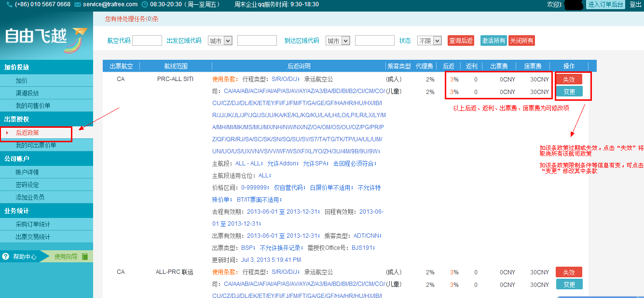The image size is (644, 298).
Task: Click the green book icon beside 使用向导
Action: point(85,257)
